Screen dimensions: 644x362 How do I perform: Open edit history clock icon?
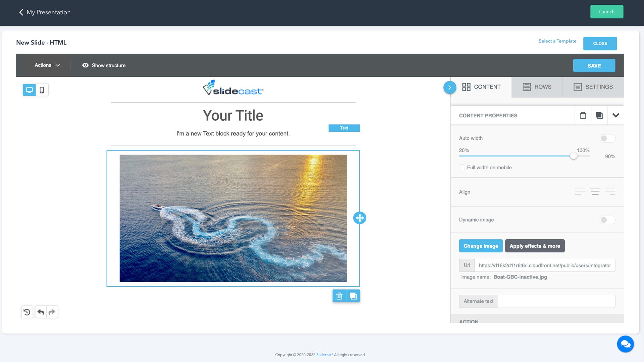pyautogui.click(x=27, y=312)
